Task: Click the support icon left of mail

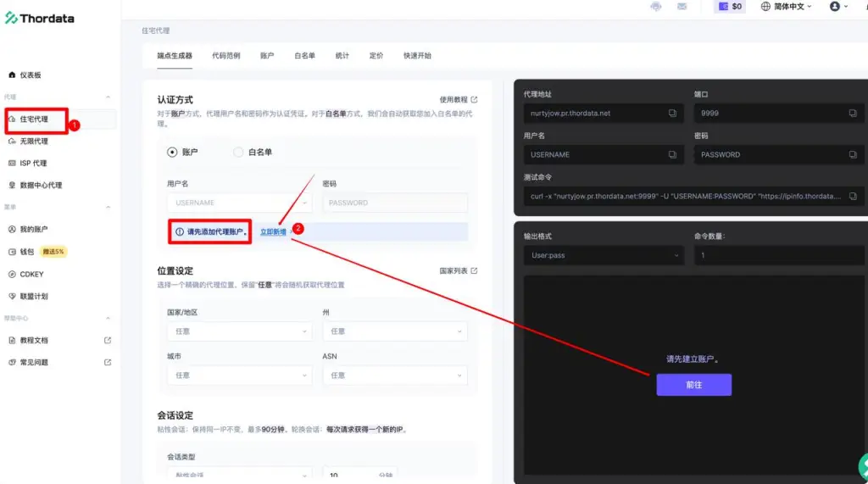Action: (x=656, y=7)
